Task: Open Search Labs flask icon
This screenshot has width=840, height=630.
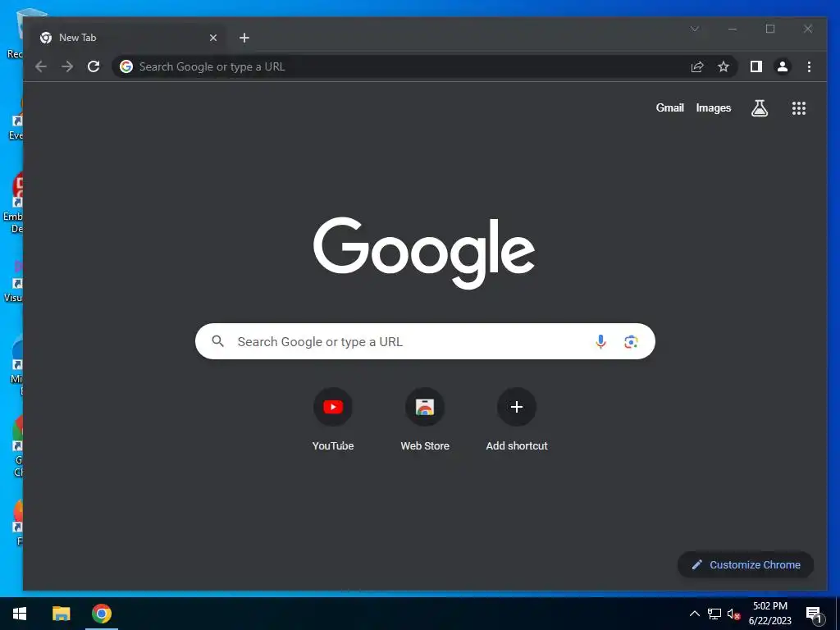Action: coord(760,108)
